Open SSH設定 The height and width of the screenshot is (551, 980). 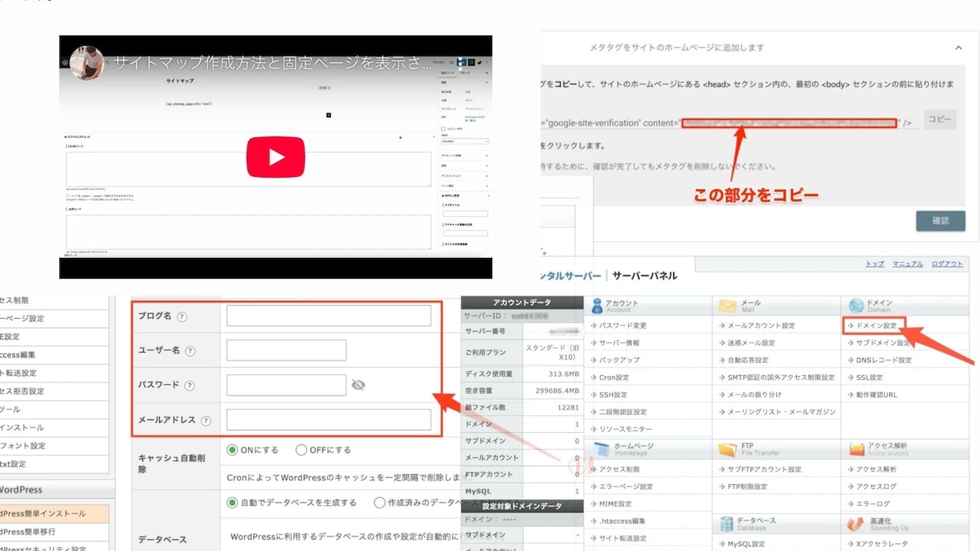click(x=613, y=395)
